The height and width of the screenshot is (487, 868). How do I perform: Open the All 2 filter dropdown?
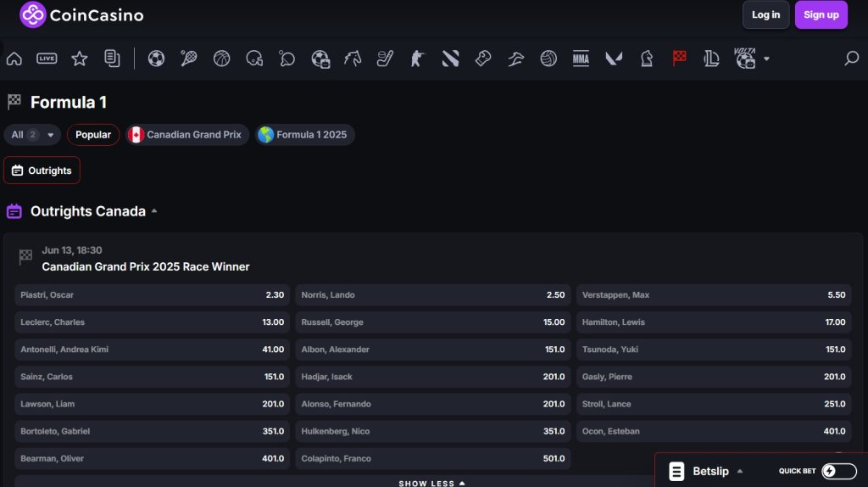(x=32, y=135)
